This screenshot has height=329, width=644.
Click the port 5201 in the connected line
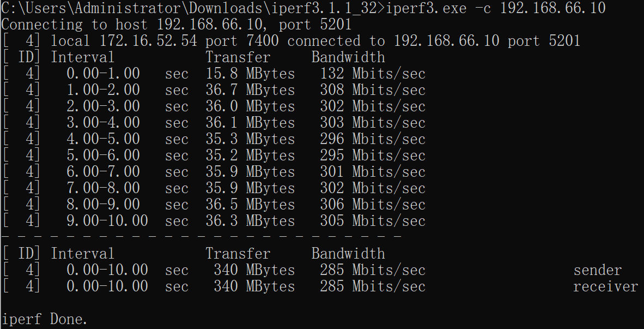point(544,41)
